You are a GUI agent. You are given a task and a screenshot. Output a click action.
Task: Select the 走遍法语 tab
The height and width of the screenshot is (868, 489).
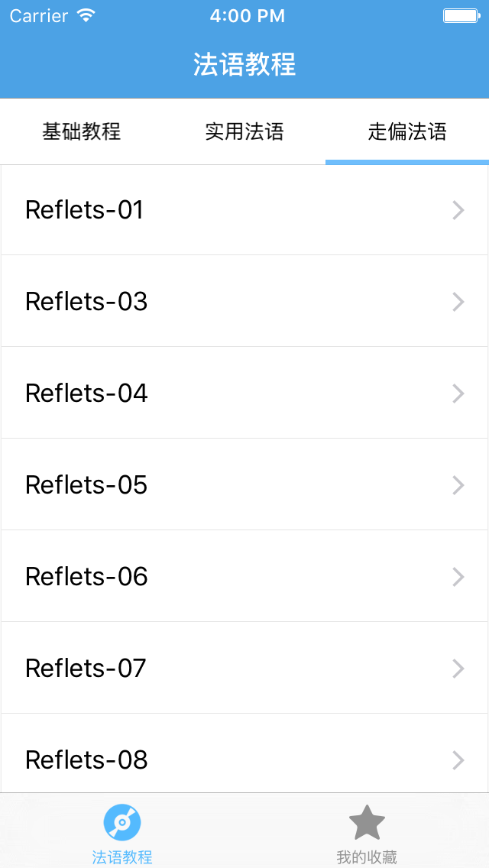tap(407, 131)
